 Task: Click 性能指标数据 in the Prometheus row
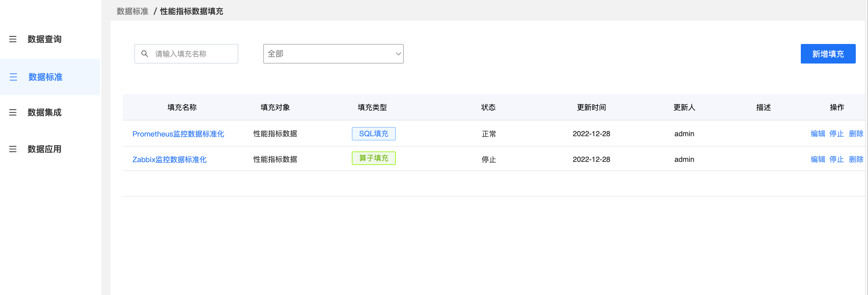(x=275, y=134)
